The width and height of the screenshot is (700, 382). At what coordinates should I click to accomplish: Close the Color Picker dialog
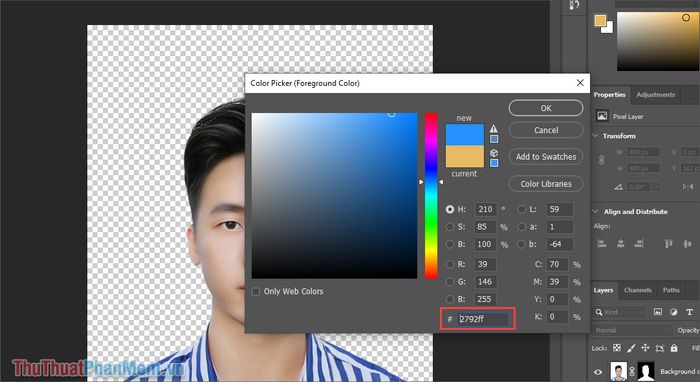click(x=580, y=83)
